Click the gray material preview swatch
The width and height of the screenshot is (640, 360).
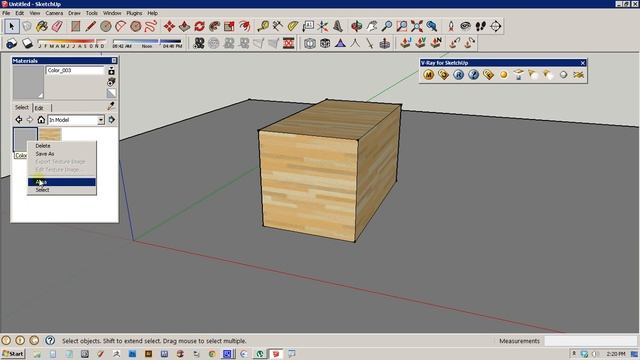coord(28,82)
